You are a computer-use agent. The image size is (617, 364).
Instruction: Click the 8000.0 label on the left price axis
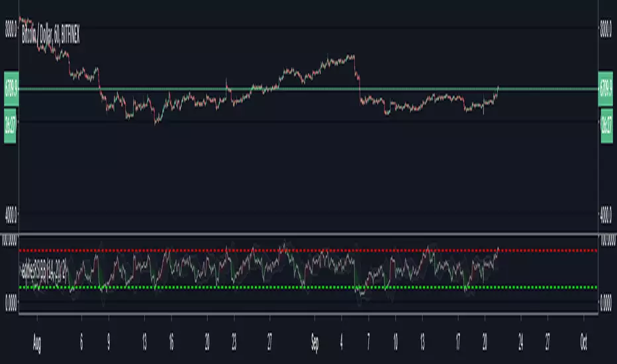(x=11, y=28)
